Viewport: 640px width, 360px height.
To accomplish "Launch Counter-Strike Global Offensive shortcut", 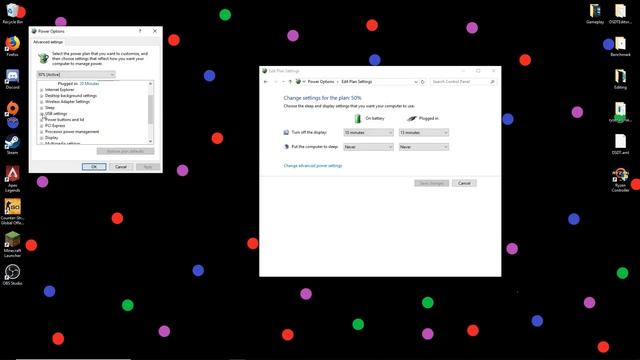I will pos(12,211).
